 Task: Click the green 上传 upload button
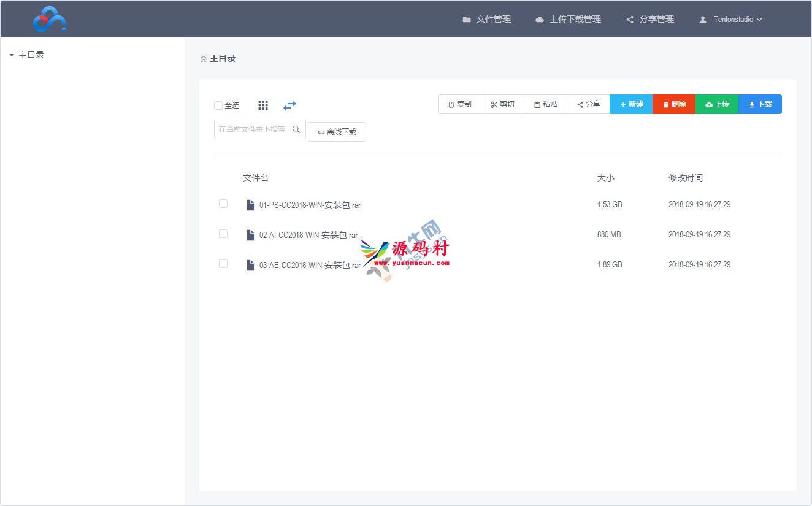(717, 104)
